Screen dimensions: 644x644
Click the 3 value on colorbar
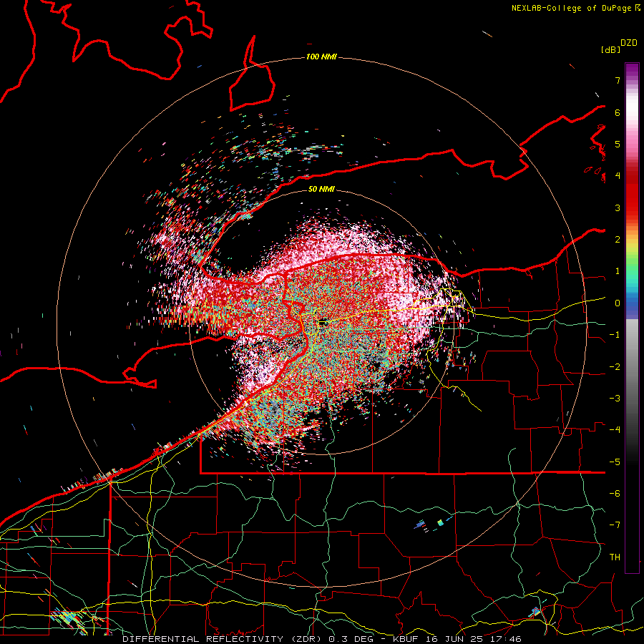point(618,208)
